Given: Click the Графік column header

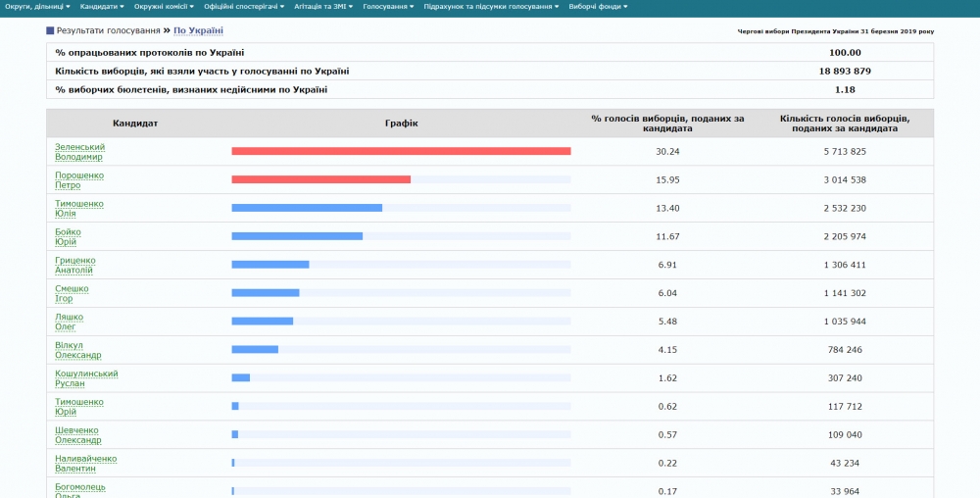Looking at the screenshot, I should pyautogui.click(x=401, y=124).
